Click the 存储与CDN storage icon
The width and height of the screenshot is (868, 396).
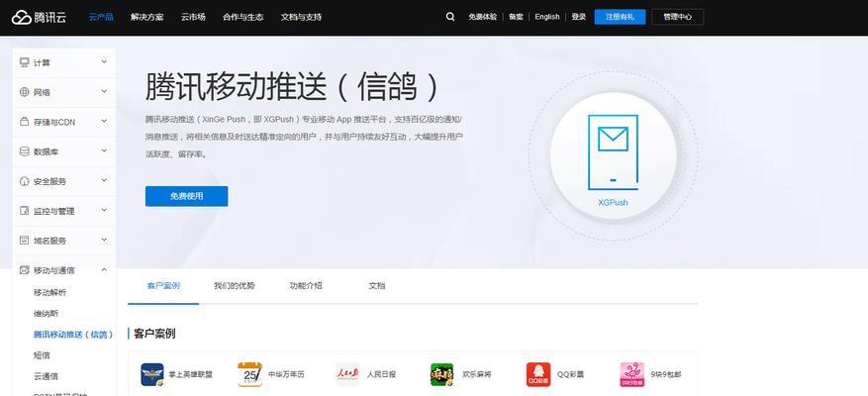point(25,122)
